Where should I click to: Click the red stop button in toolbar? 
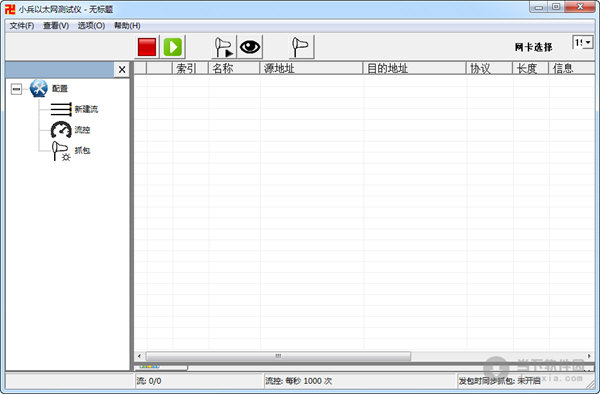pos(147,47)
